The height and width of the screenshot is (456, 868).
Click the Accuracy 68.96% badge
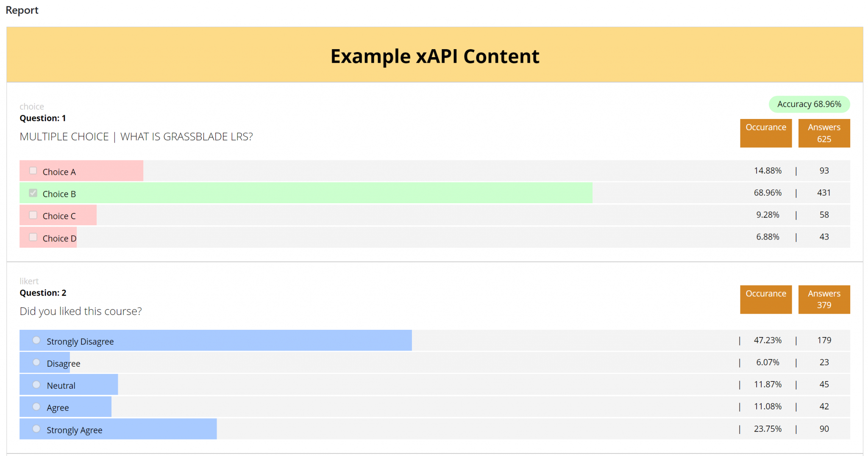click(809, 104)
